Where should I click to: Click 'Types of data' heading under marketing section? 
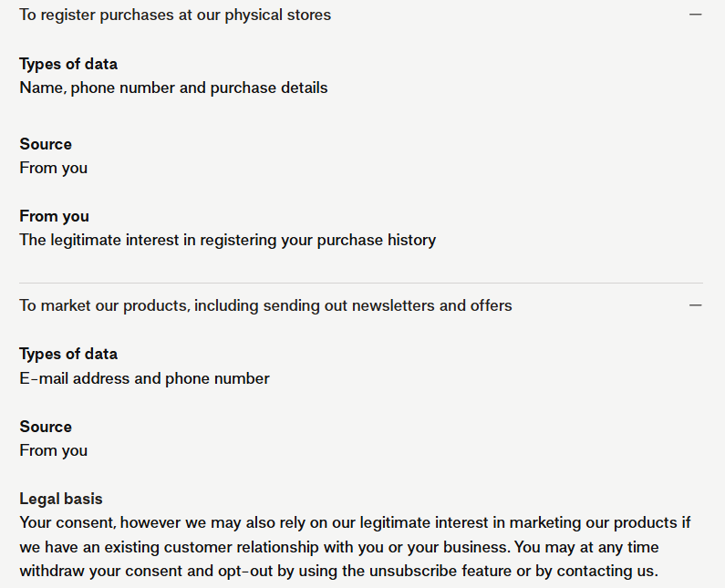click(x=68, y=354)
